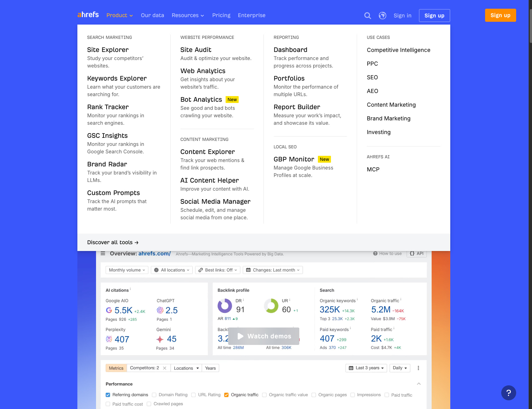Open the globe language selector

383,16
